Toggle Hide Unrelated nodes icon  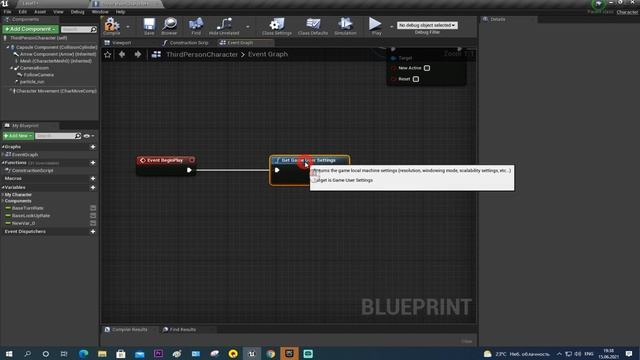(x=224, y=24)
